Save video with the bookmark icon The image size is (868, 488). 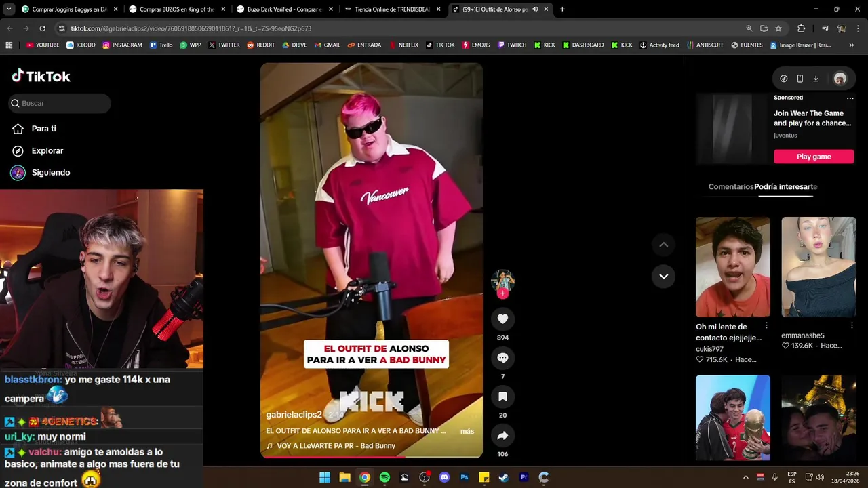[502, 396]
